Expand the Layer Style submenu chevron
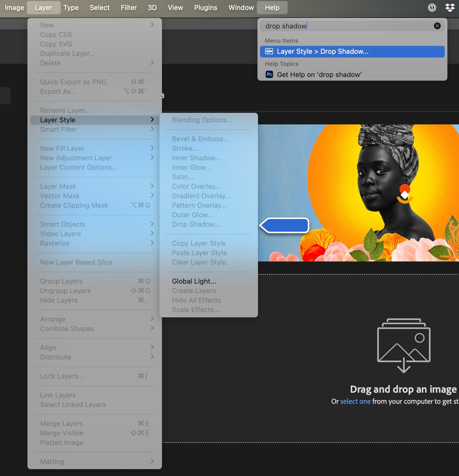 click(152, 119)
